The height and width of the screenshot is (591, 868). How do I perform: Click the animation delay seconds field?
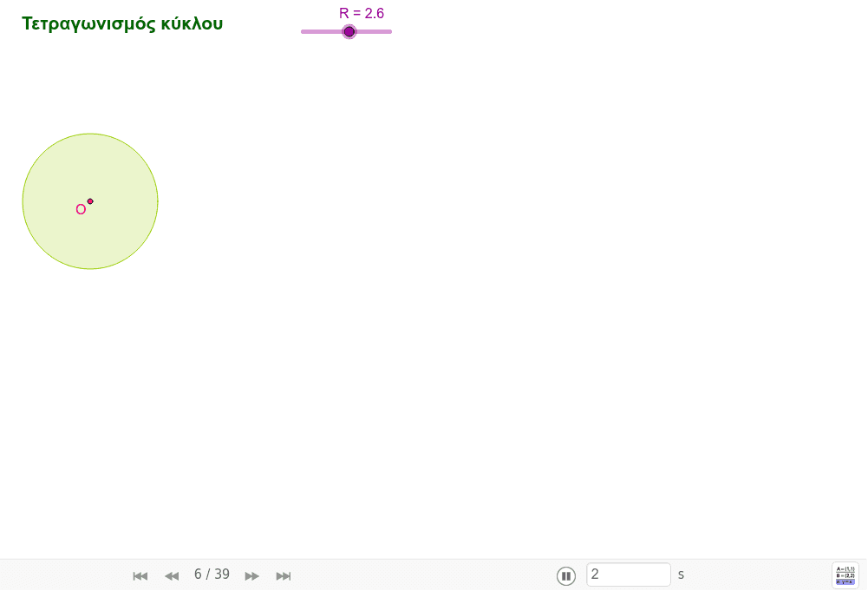pos(629,575)
